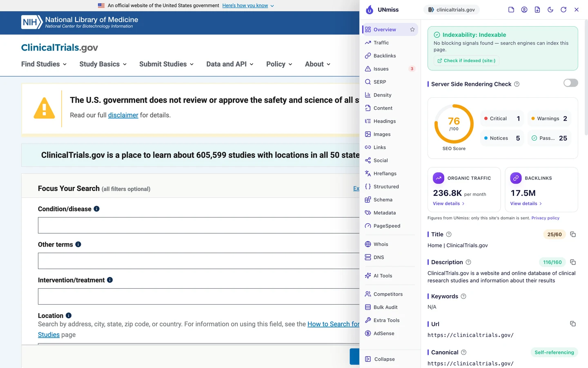Expand the Policy menu

click(279, 64)
